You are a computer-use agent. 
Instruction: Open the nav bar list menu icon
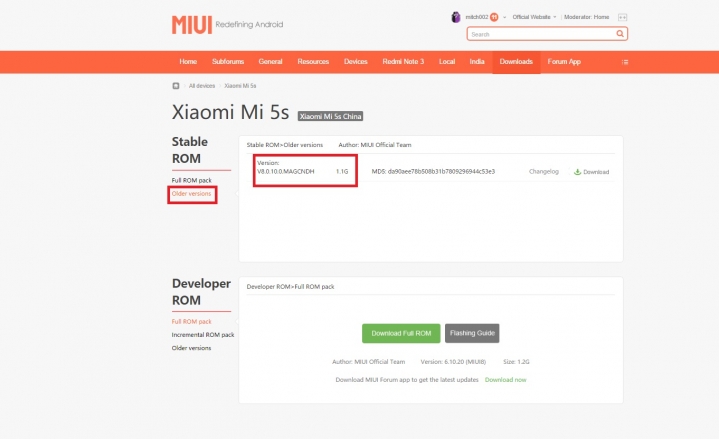(625, 62)
